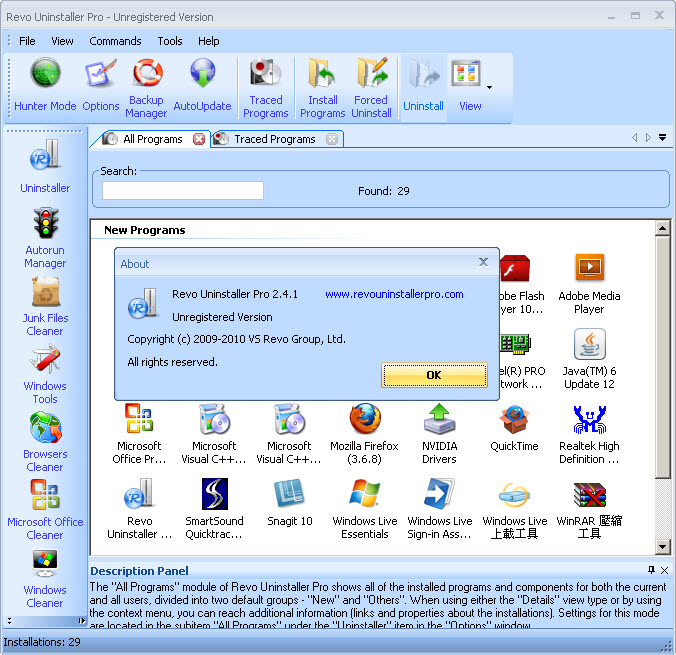
Task: Open the www.revouninstallerpro.com link
Action: point(394,294)
